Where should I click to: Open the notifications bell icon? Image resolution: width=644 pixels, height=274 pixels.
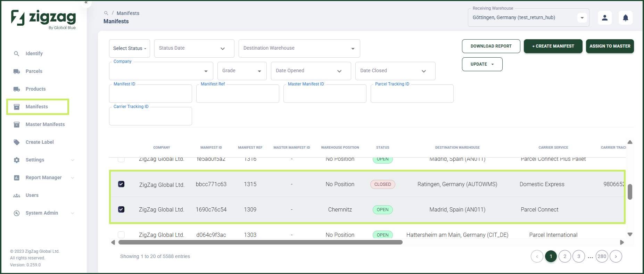pos(626,18)
